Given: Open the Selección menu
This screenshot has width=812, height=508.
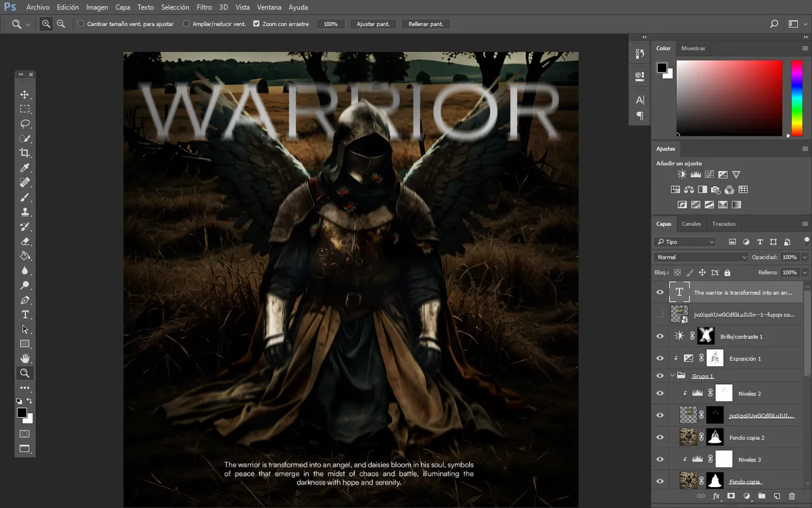Looking at the screenshot, I should click(x=175, y=7).
